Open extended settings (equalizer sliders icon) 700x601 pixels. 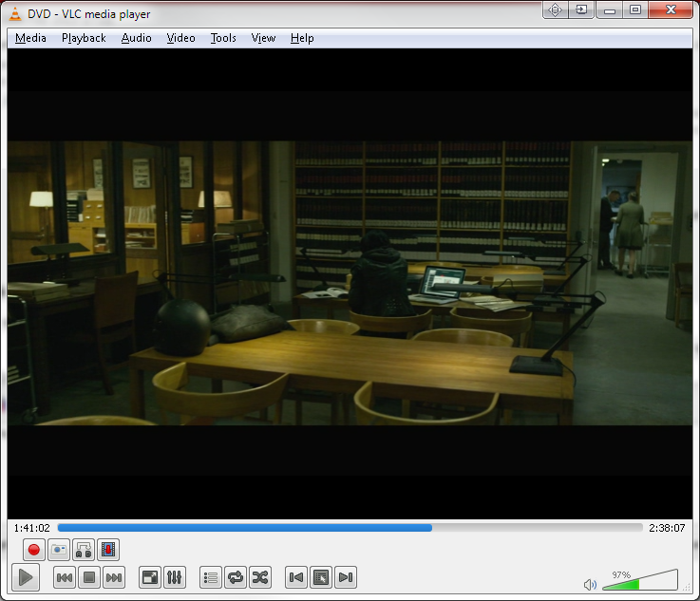[175, 578]
